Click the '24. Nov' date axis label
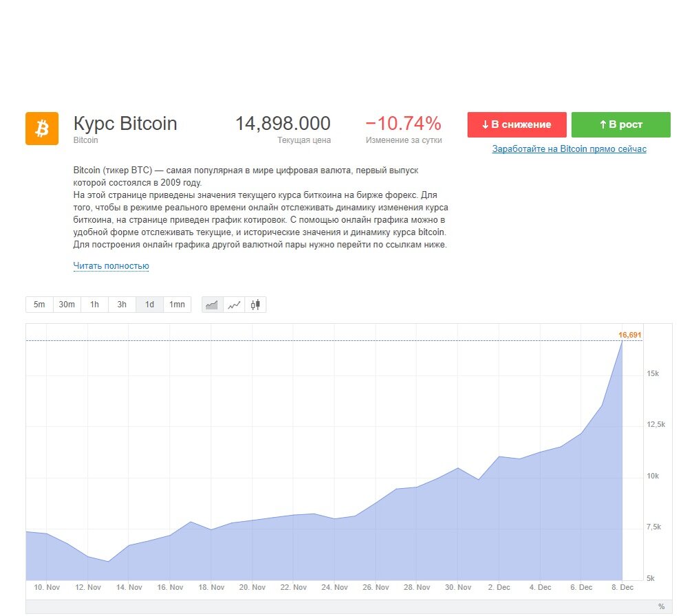The height and width of the screenshot is (616, 692). coord(334,588)
